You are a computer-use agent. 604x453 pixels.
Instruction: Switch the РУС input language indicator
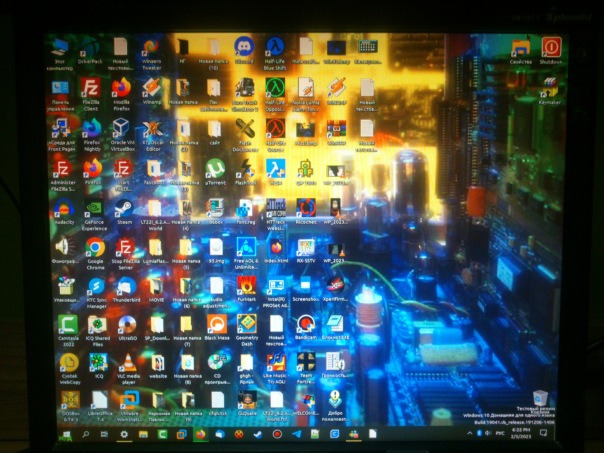click(500, 433)
